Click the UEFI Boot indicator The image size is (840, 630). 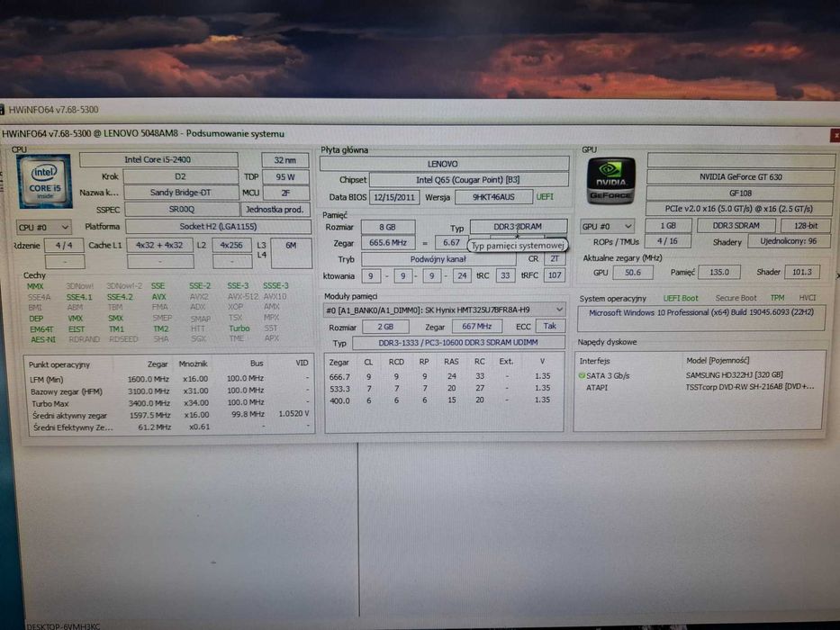681,298
